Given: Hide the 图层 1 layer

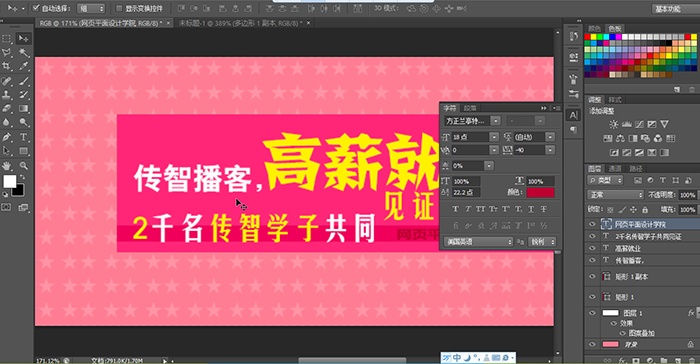Looking at the screenshot, I should (x=592, y=313).
